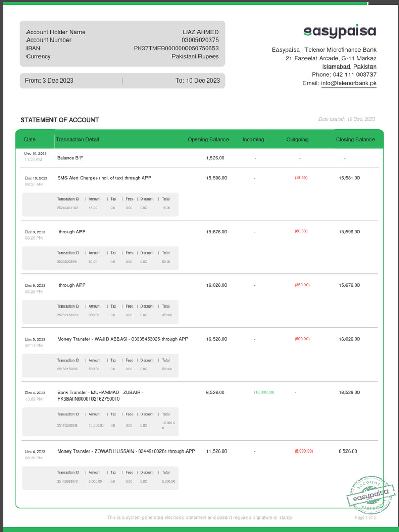Select the WAJID ABBASI money transfer entry
The image size is (399, 532).
click(x=123, y=339)
